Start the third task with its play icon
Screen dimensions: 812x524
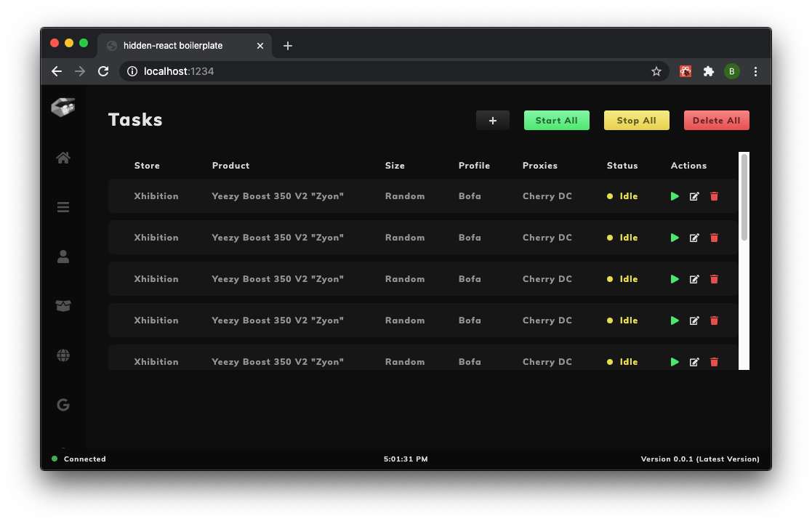[675, 279]
